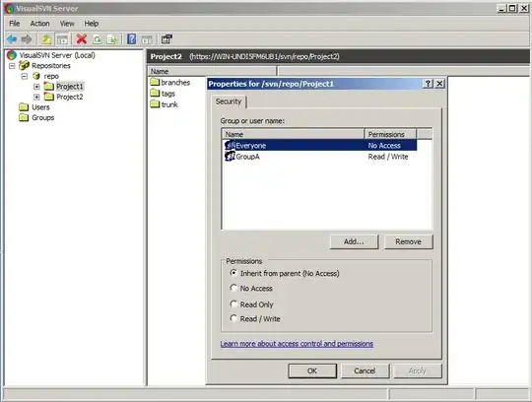Click the Groups folder icon in tree

(24, 117)
